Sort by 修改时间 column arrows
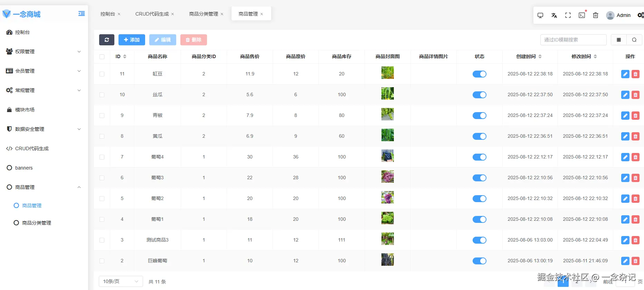Viewport: 644px width, 290px height. pyautogui.click(x=595, y=56)
